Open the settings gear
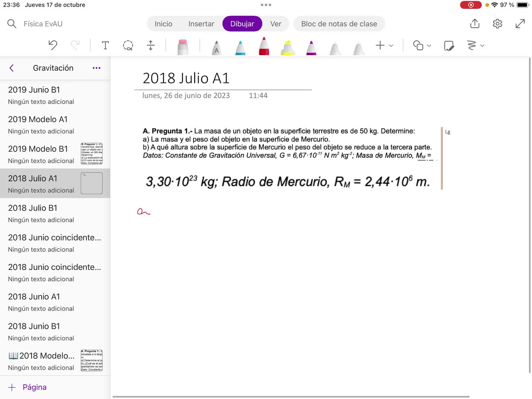This screenshot has width=532, height=399. (x=497, y=24)
